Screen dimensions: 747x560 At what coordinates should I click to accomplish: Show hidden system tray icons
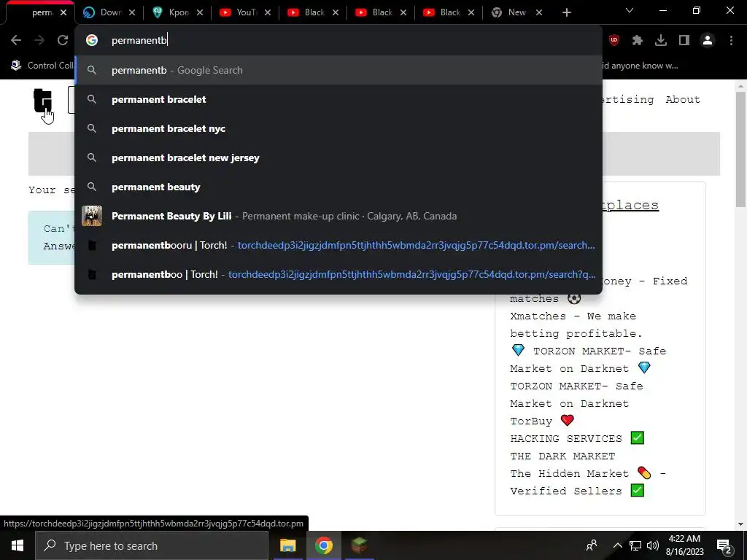coord(617,545)
